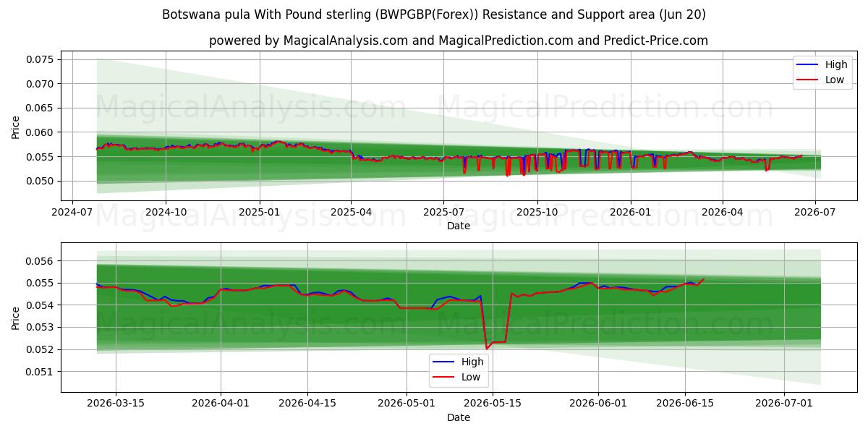
Task: Click the 2026-07 date tick
Action: click(x=814, y=213)
